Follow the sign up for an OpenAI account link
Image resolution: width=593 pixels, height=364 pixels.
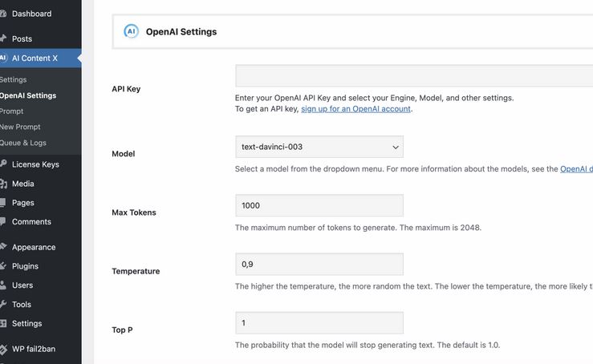coord(355,109)
